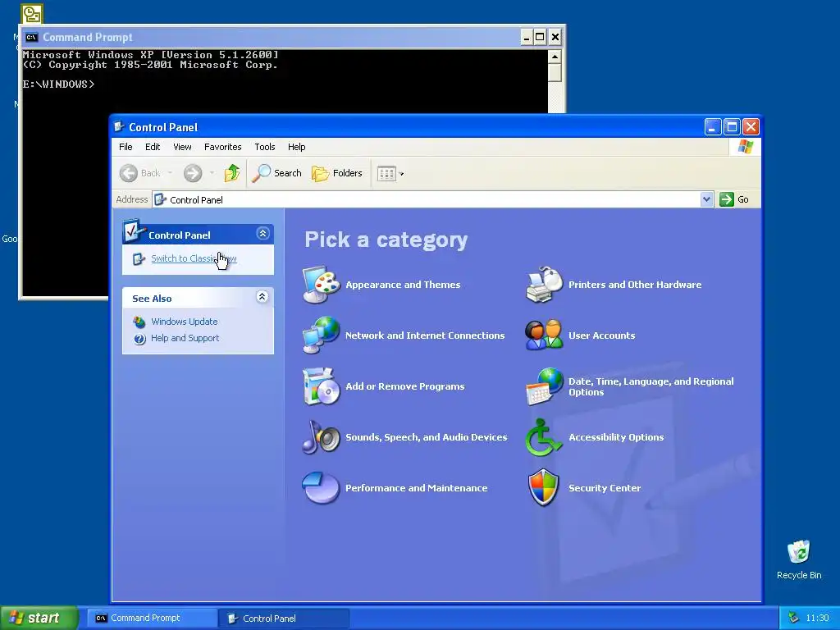
Task: Click the Help and Support question icon
Action: [x=139, y=339]
